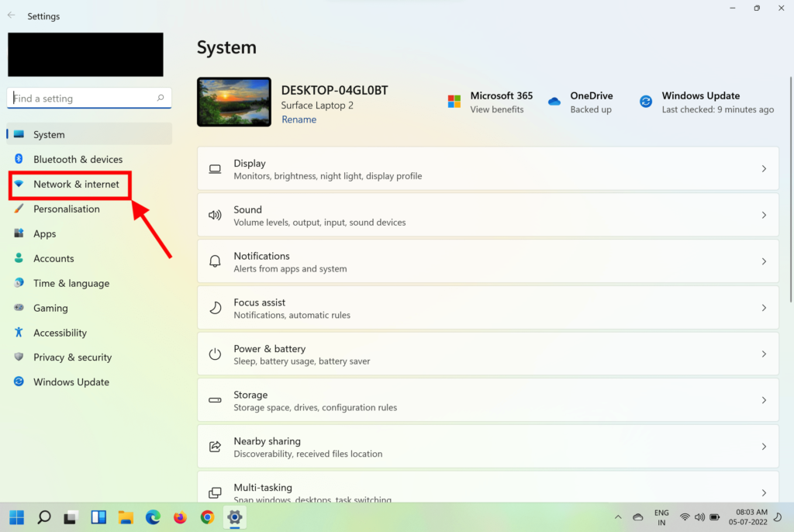
Task: Click the Personalisation paintbrush icon
Action: coord(19,209)
